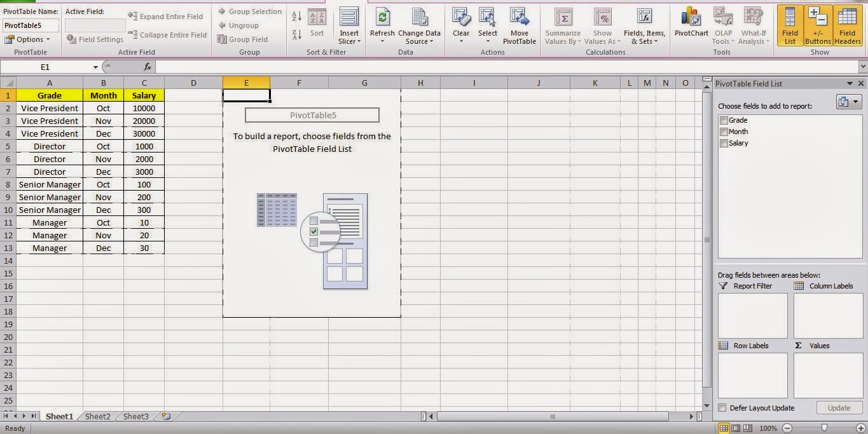Toggle the Field Headers display
This screenshot has height=434, width=868.
click(847, 25)
